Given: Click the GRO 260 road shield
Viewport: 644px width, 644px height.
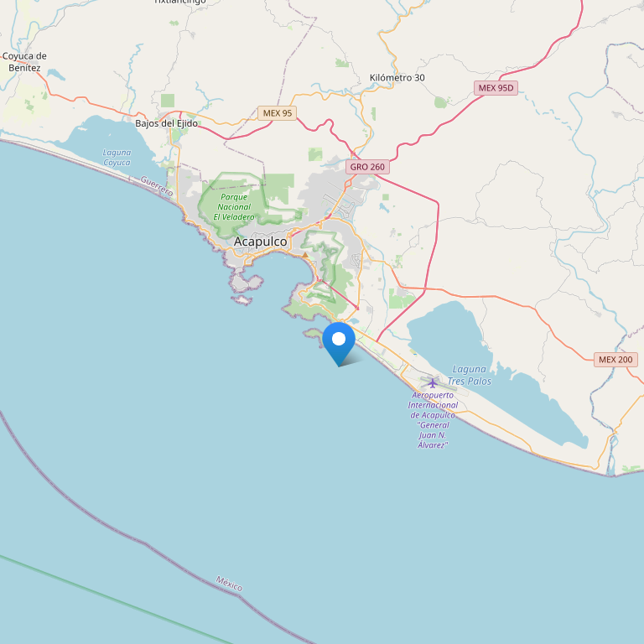Looking at the screenshot, I should coord(367,167).
